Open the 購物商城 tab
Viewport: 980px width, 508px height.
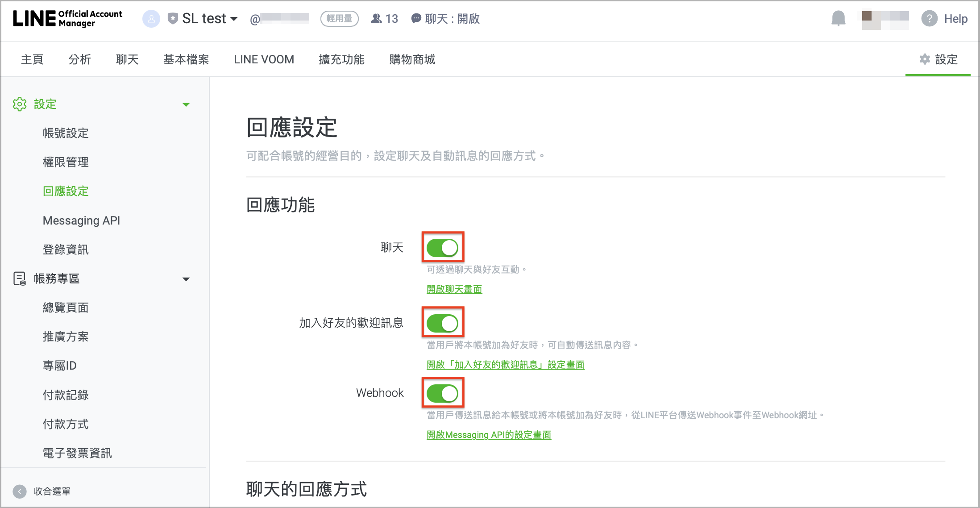click(x=412, y=59)
